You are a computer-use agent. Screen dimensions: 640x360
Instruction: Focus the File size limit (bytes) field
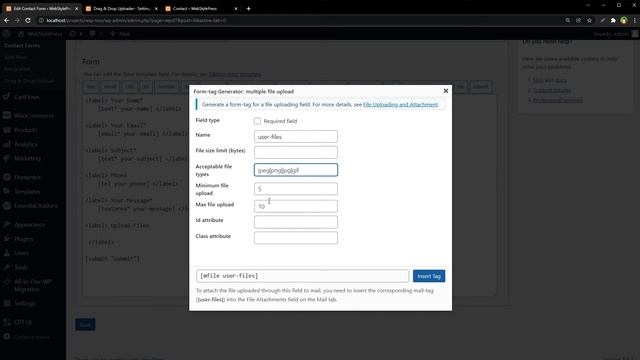(296, 152)
